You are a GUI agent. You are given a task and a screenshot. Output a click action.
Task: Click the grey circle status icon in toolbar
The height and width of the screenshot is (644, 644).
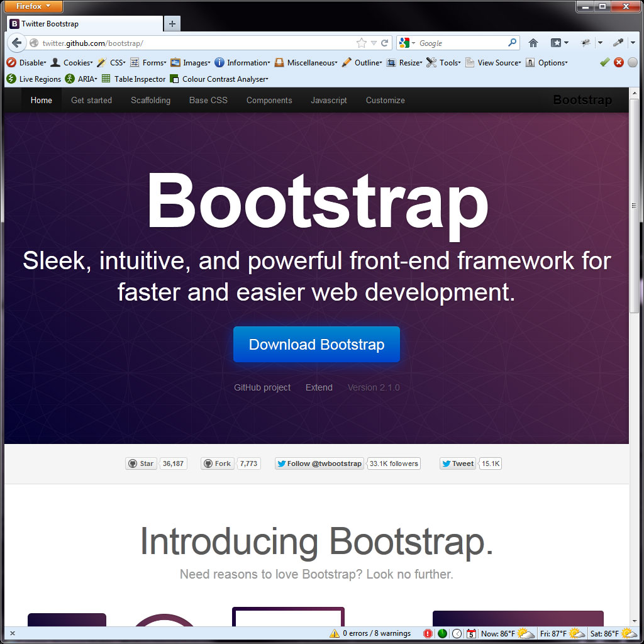coord(633,62)
